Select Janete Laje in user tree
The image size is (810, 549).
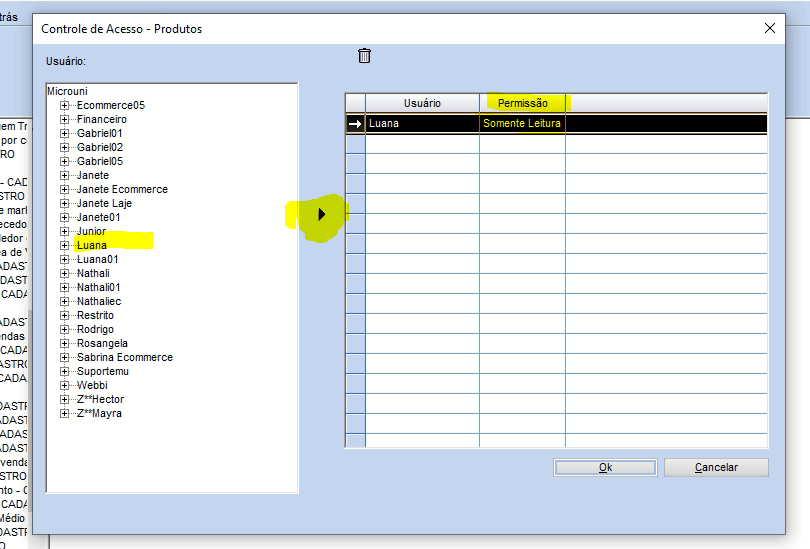click(x=104, y=203)
